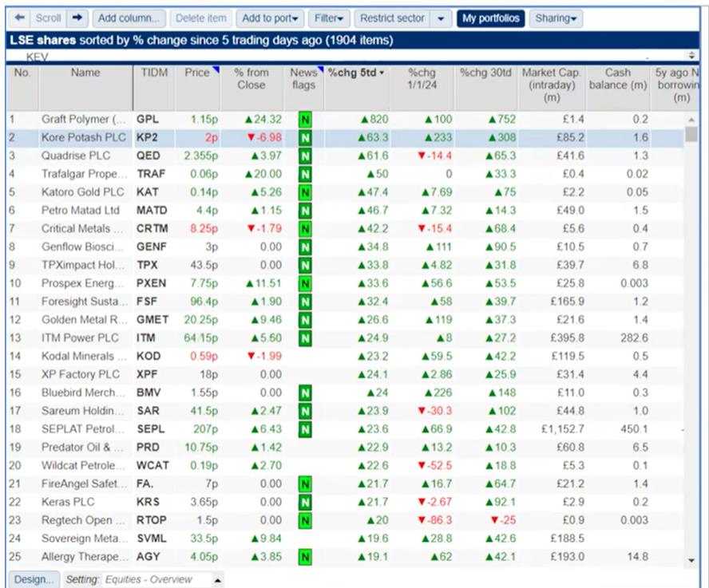Screen dimensions: 709x588
Task: Open news flag for SEPLAT Petroleum row
Action: (x=305, y=429)
